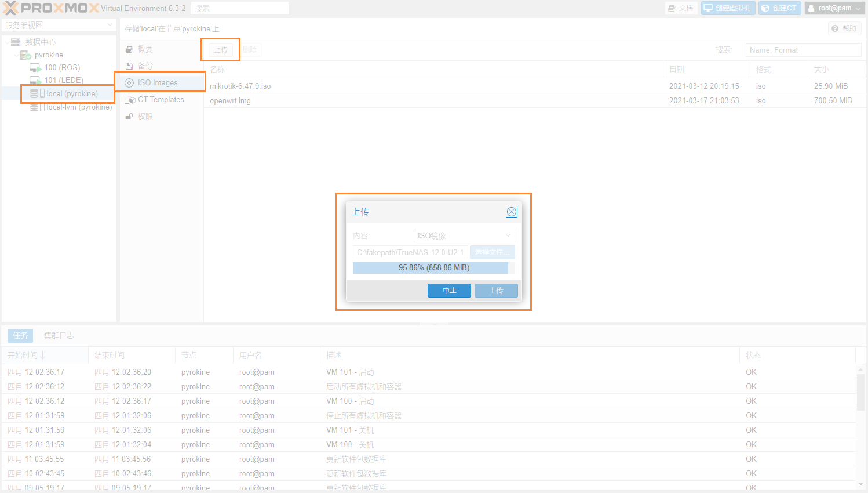
Task: Click the CT Templates file icon
Action: coord(130,100)
